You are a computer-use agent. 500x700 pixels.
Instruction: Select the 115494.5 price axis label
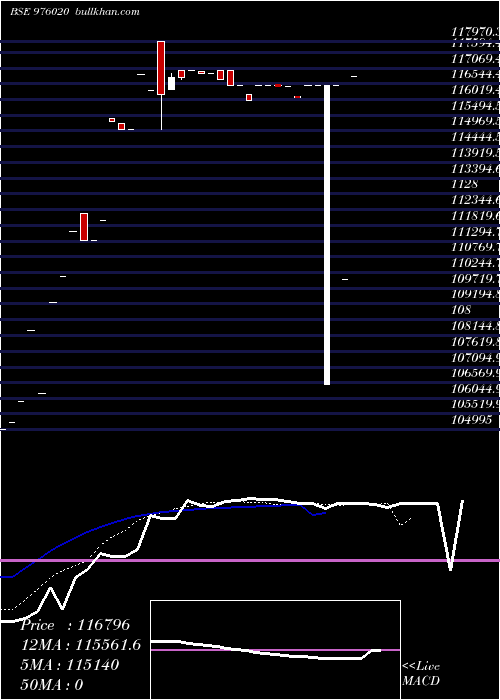coord(475,106)
